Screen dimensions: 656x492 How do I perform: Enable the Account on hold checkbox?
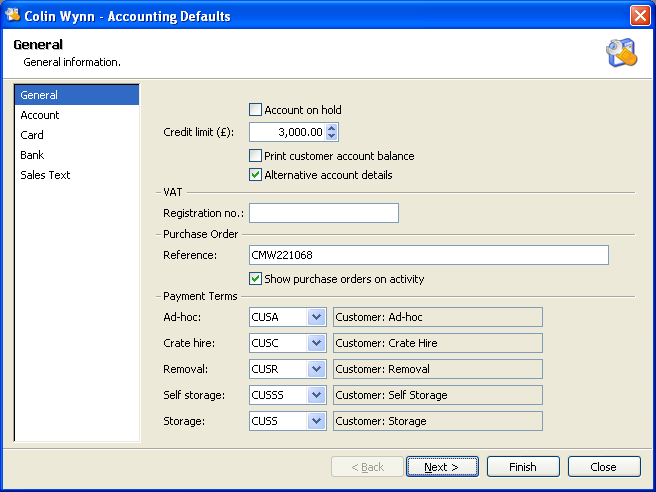255,110
